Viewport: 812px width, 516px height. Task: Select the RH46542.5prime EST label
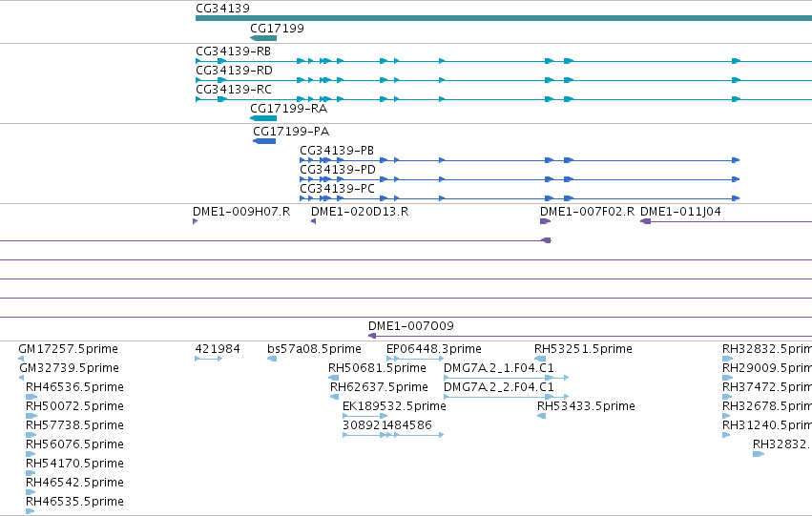click(x=74, y=483)
